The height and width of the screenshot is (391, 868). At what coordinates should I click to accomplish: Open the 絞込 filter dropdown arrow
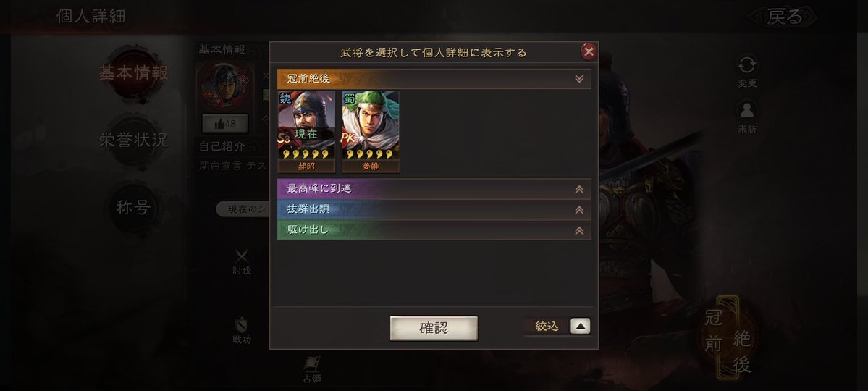580,327
